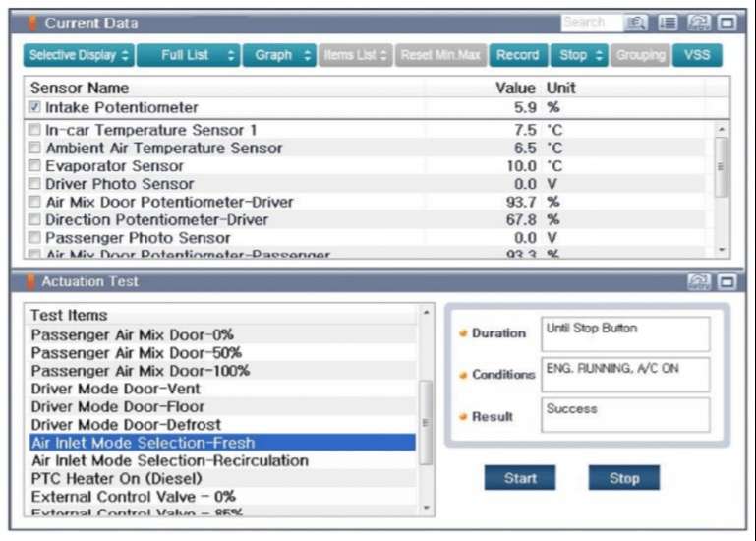The height and width of the screenshot is (541, 756).
Task: Click the VSS button
Action: tap(697, 55)
